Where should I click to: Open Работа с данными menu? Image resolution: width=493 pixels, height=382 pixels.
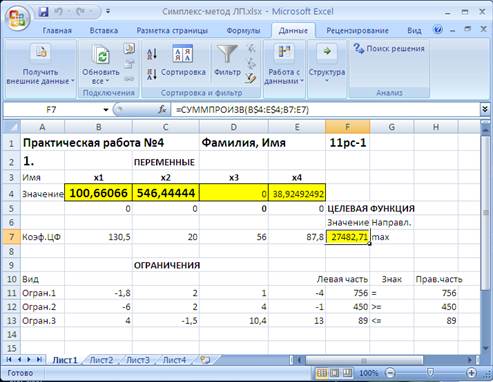(284, 64)
